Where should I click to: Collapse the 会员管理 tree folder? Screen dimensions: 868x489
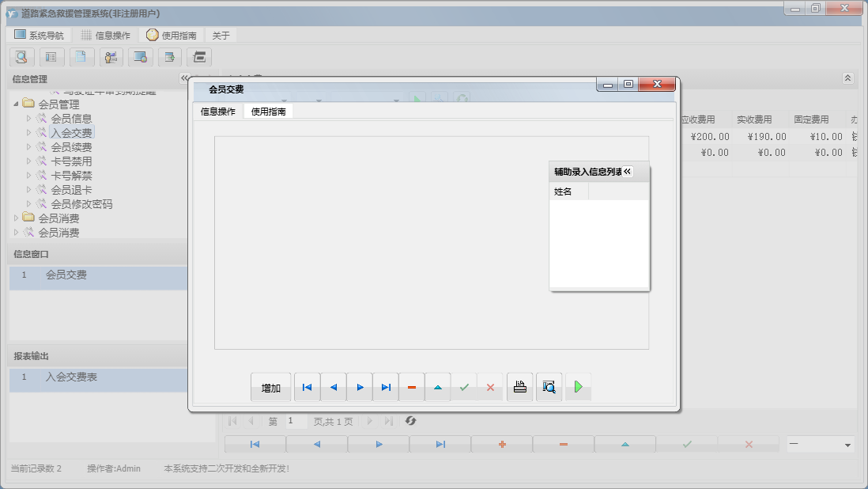tap(17, 104)
